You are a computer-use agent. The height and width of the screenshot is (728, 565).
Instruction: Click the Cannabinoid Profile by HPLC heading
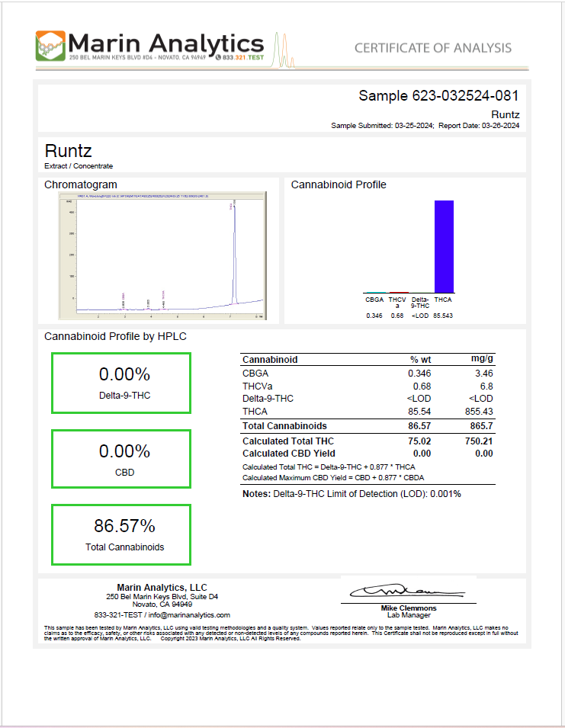point(115,336)
